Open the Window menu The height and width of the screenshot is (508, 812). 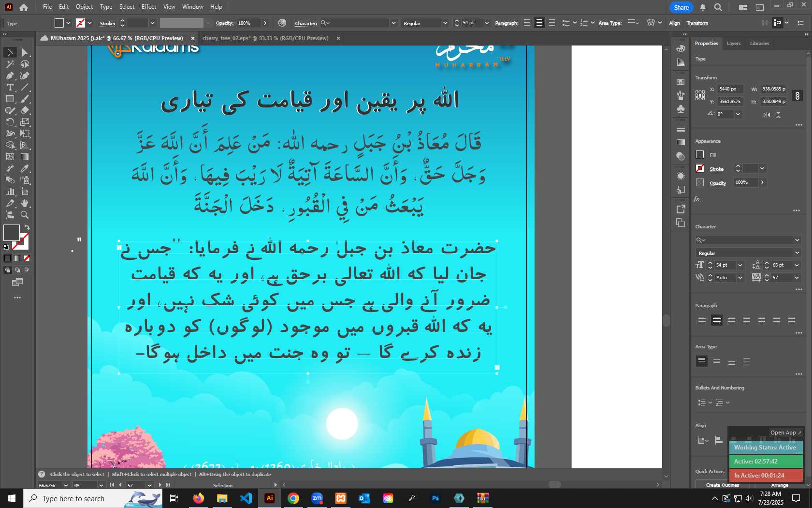[x=193, y=7]
